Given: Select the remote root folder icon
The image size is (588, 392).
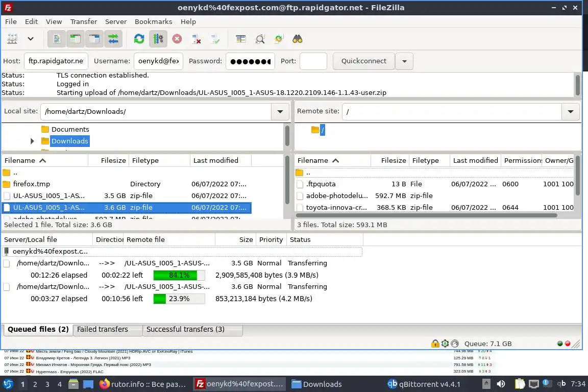Looking at the screenshot, I should [315, 130].
